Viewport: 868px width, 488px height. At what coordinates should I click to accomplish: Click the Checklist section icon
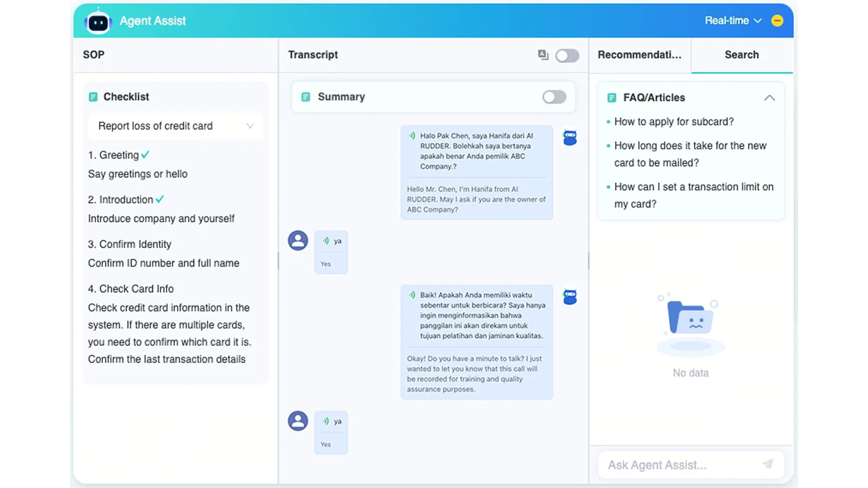[x=93, y=97]
